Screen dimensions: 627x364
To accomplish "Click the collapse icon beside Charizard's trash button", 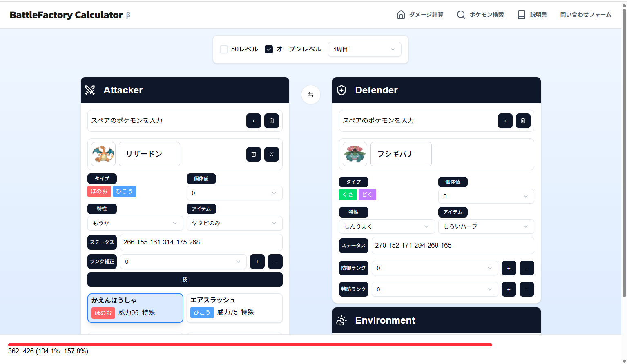I will pyautogui.click(x=271, y=154).
